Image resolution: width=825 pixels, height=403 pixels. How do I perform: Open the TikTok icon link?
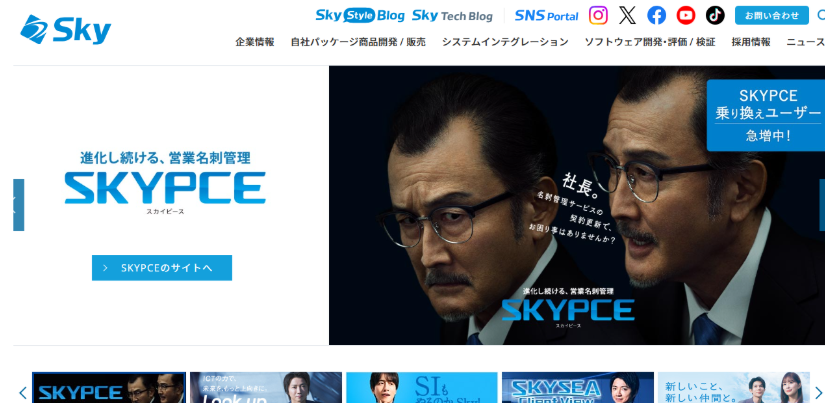[x=715, y=15]
